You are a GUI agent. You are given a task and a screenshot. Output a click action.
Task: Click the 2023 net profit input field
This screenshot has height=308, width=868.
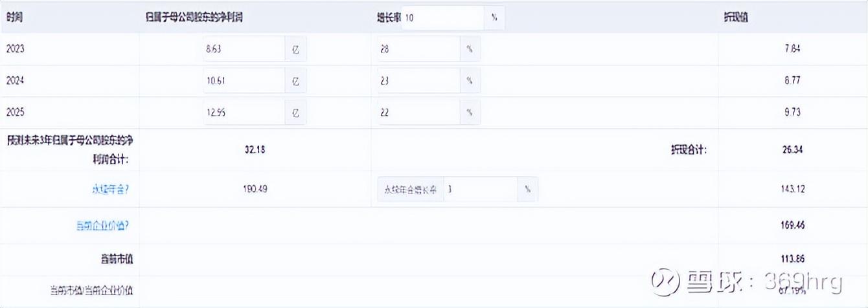click(x=244, y=49)
